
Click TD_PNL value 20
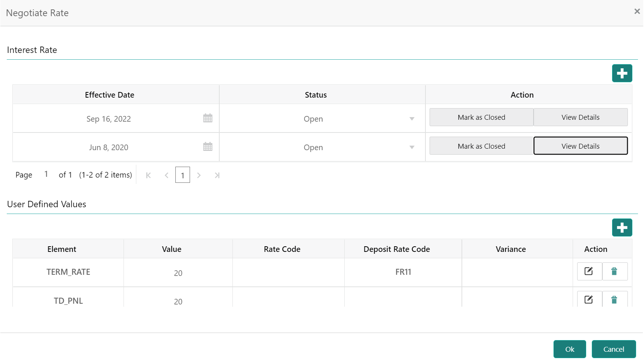click(178, 301)
